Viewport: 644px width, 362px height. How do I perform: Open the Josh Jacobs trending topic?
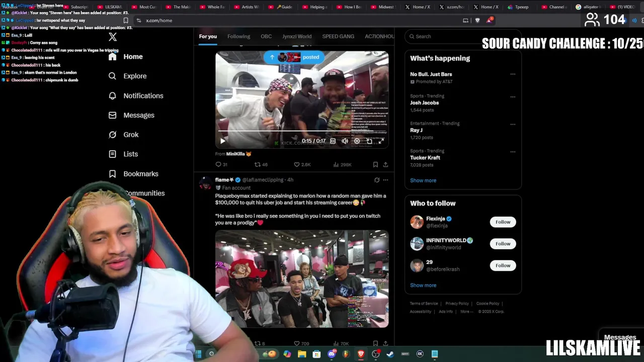(x=424, y=103)
